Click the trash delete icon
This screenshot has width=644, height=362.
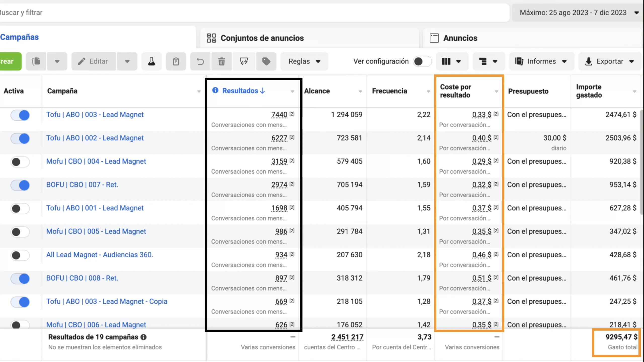[x=221, y=61]
